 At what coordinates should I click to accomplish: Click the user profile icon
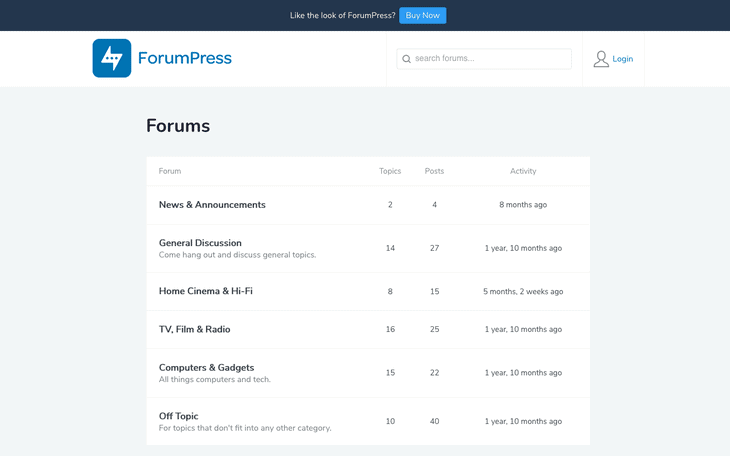coord(601,59)
